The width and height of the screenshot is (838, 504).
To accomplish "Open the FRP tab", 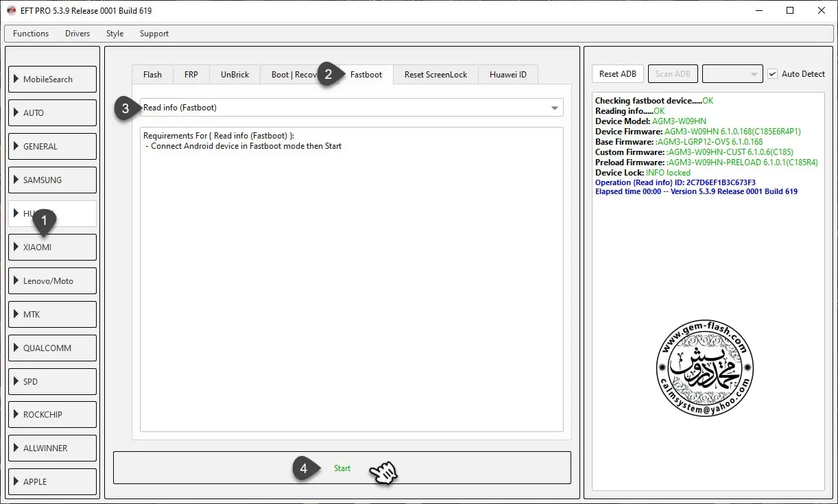I will [x=191, y=75].
